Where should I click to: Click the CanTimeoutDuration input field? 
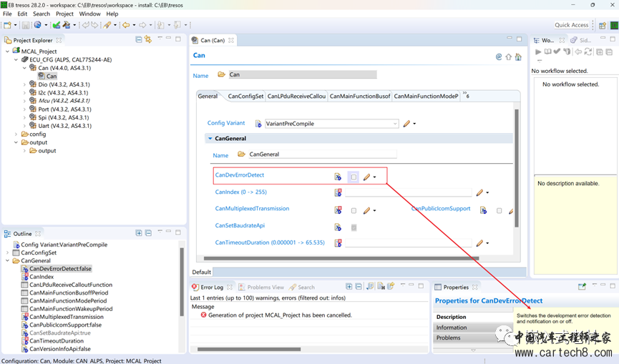click(408, 243)
